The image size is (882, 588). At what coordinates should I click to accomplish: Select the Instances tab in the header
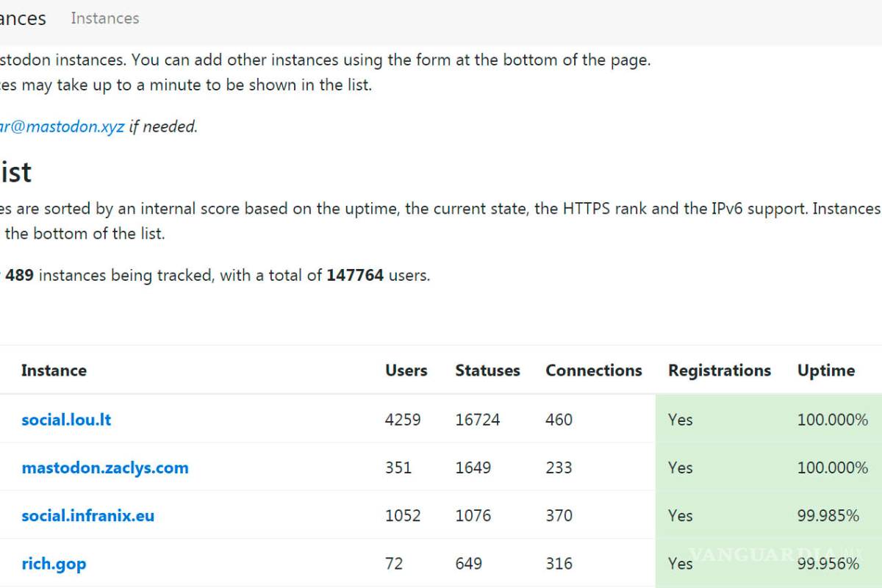click(x=104, y=18)
